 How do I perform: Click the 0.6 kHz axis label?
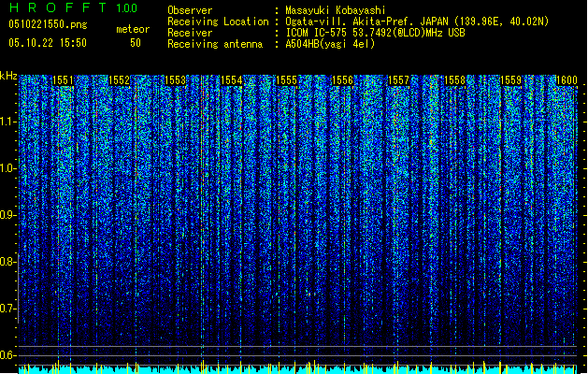(8, 355)
